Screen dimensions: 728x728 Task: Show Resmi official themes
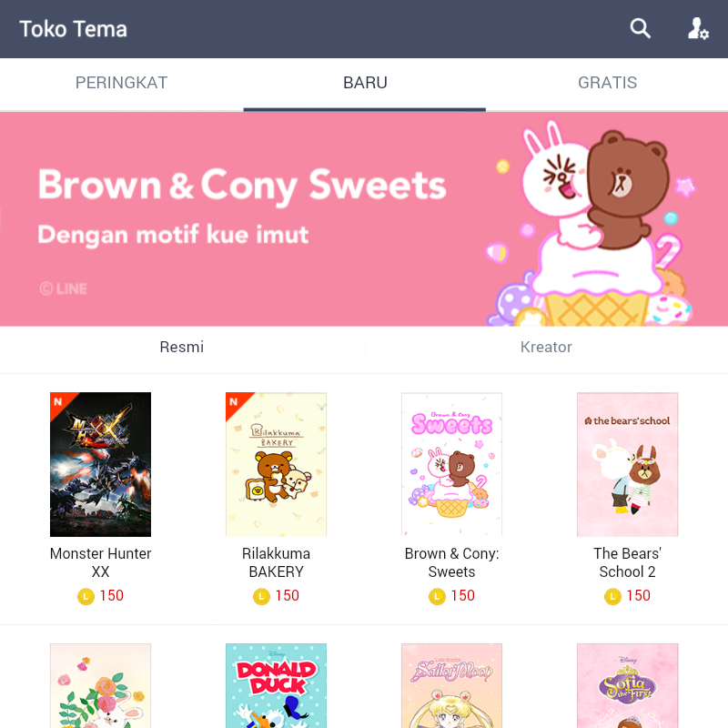coord(182,348)
